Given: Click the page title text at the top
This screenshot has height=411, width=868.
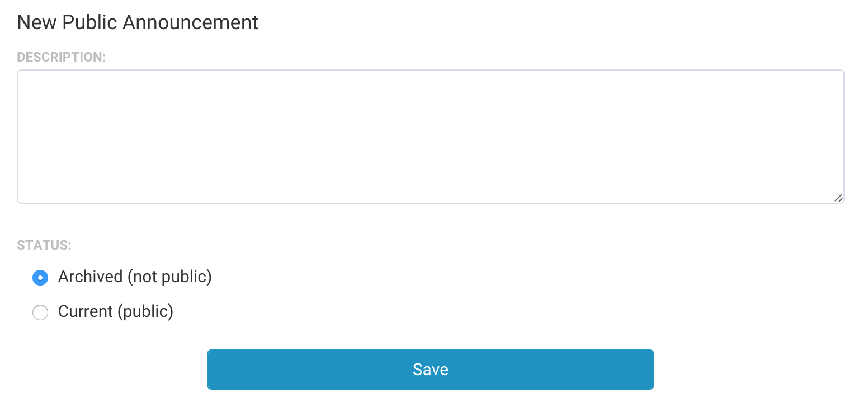Looking at the screenshot, I should click(138, 22).
